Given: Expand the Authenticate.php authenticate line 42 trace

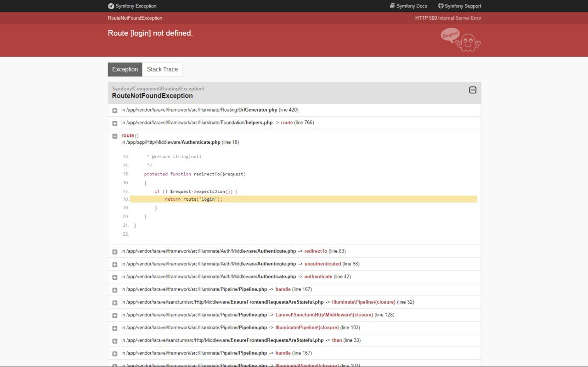Looking at the screenshot, I should pos(115,277).
